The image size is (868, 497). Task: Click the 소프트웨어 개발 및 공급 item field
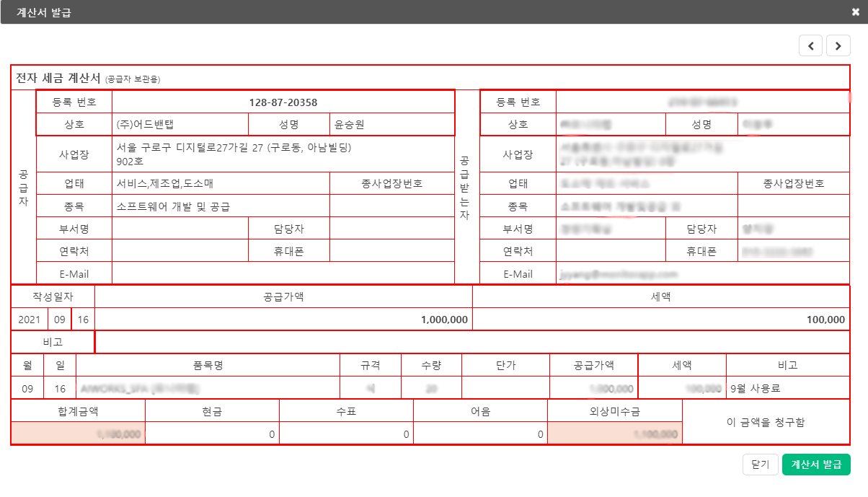coord(221,206)
